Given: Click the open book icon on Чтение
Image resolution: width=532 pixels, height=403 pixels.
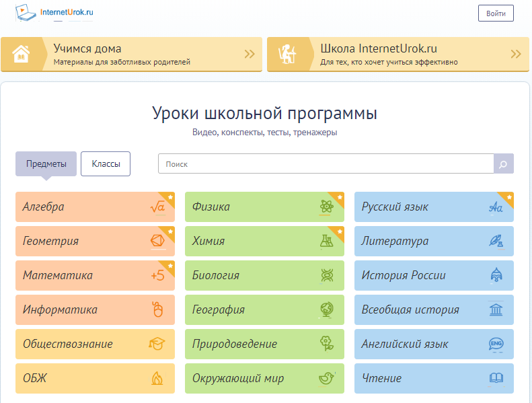Looking at the screenshot, I should point(496,378).
